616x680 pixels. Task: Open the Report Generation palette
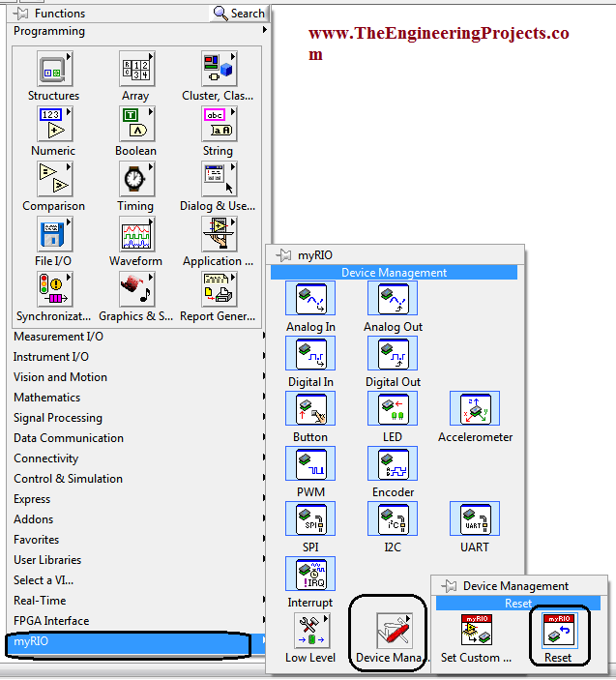219,289
